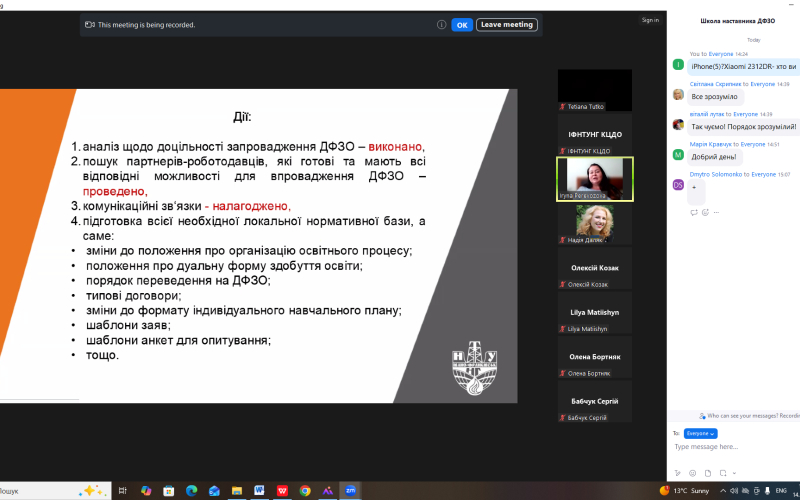Click green I avatar in chat

click(678, 64)
